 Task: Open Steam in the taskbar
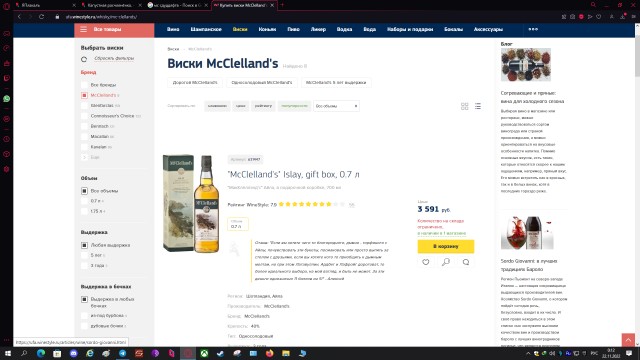(x=220, y=353)
